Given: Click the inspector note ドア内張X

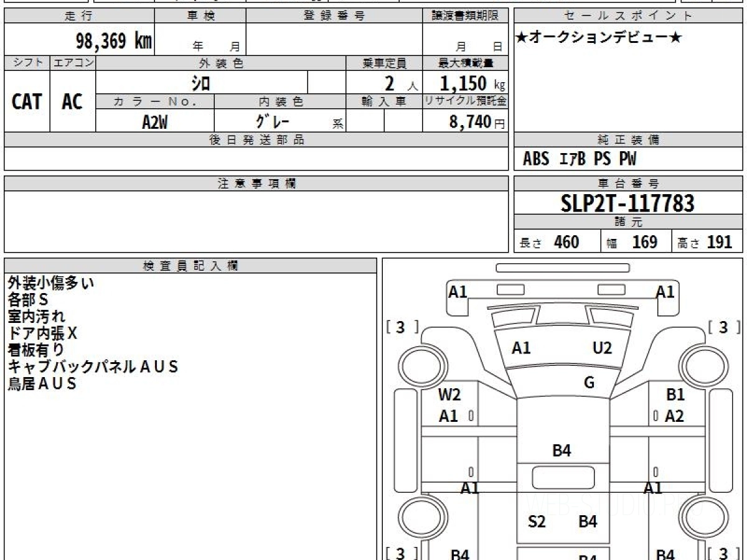Looking at the screenshot, I should click(42, 334).
